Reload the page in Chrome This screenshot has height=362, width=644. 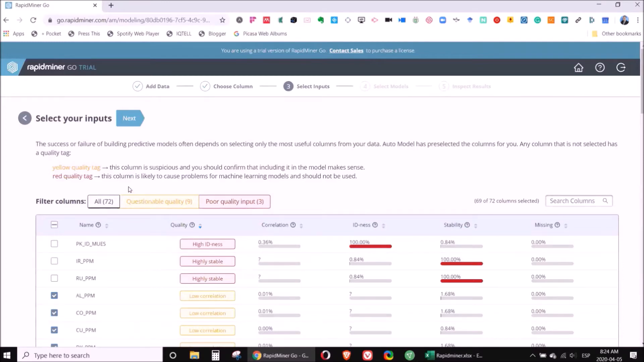(33, 20)
